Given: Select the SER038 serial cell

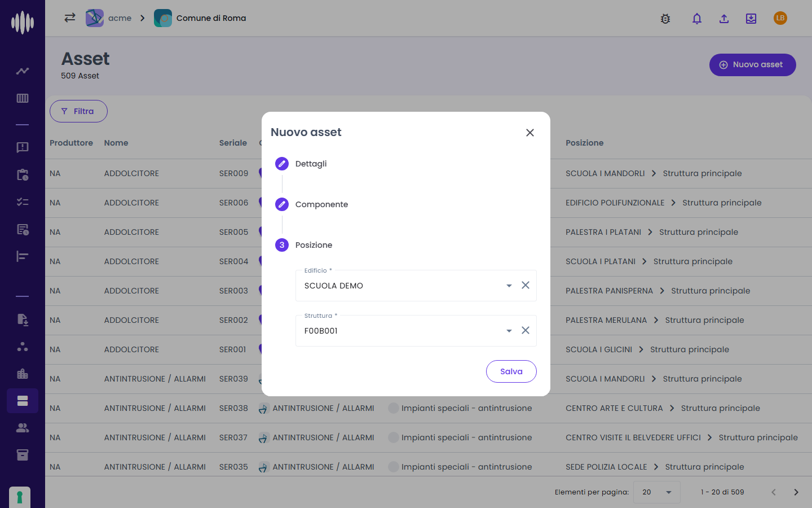Looking at the screenshot, I should (x=233, y=408).
